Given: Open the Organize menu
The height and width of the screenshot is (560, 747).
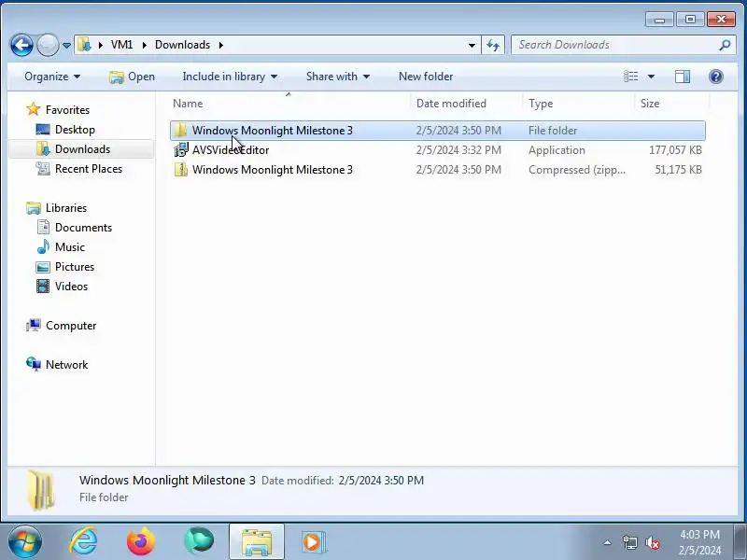Looking at the screenshot, I should (x=52, y=77).
